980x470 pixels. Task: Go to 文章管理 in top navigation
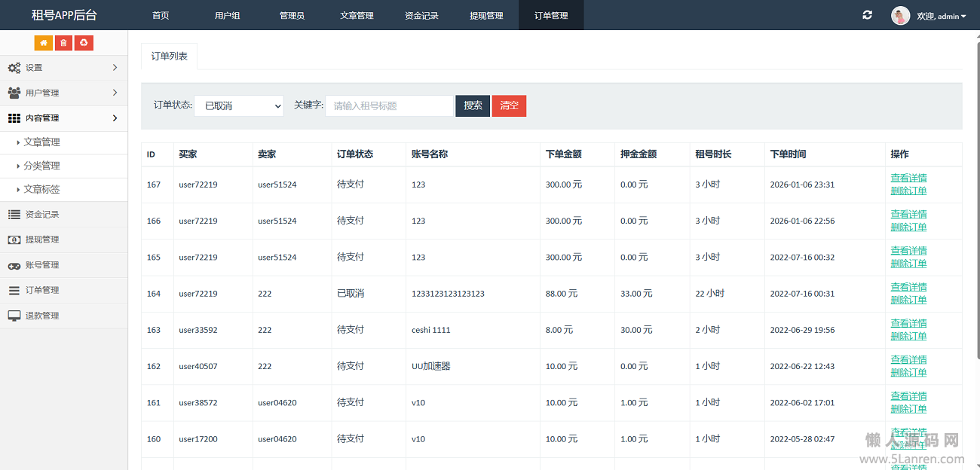pos(357,15)
